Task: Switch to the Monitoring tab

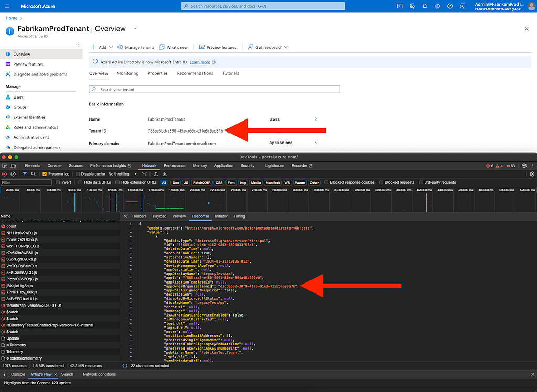Action: click(x=127, y=73)
